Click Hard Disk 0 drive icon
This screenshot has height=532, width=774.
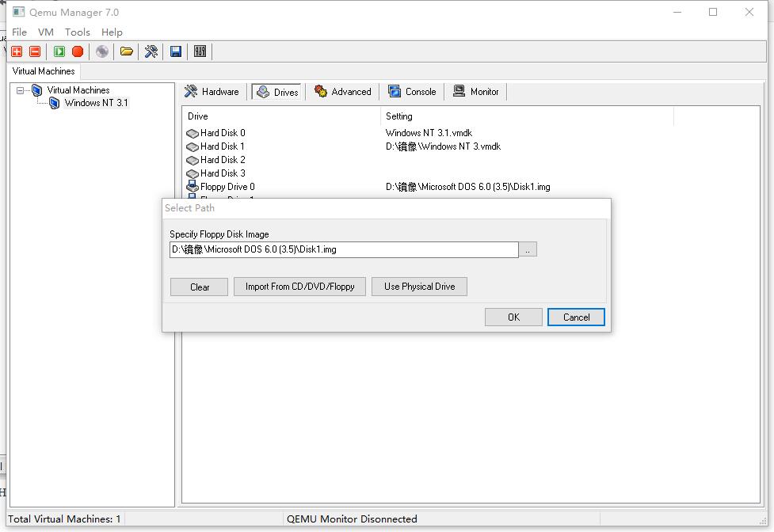click(193, 134)
